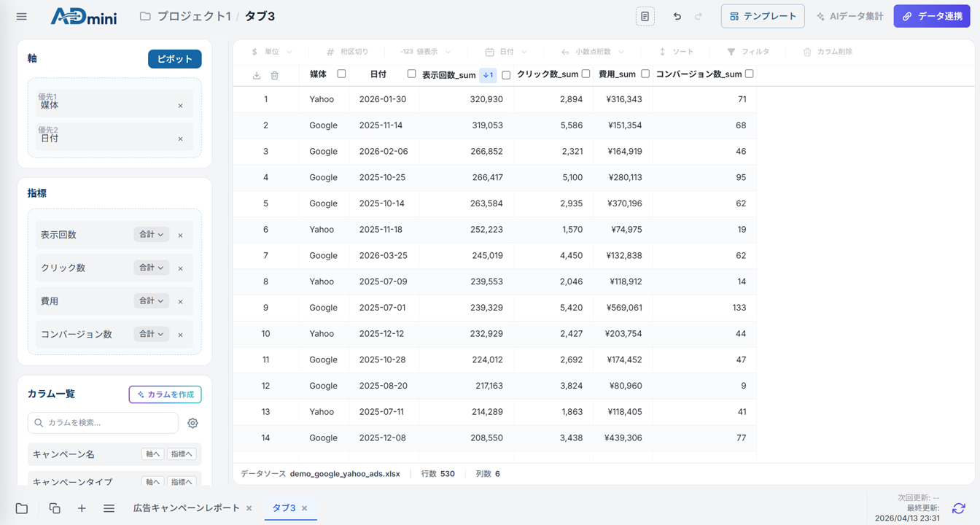980x525 pixels.
Task: Open the 日付 format dropdown in the toolbar
Action: point(506,52)
